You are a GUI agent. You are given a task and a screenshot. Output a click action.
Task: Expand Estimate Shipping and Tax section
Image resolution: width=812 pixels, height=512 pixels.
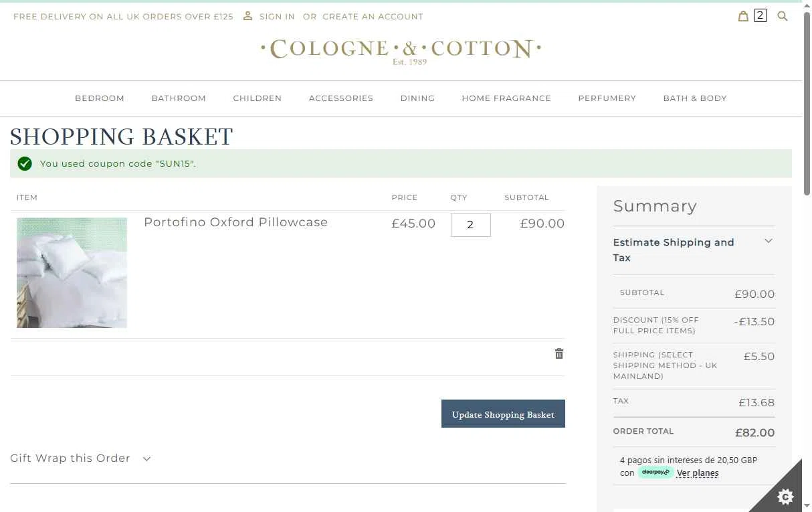[694, 250]
